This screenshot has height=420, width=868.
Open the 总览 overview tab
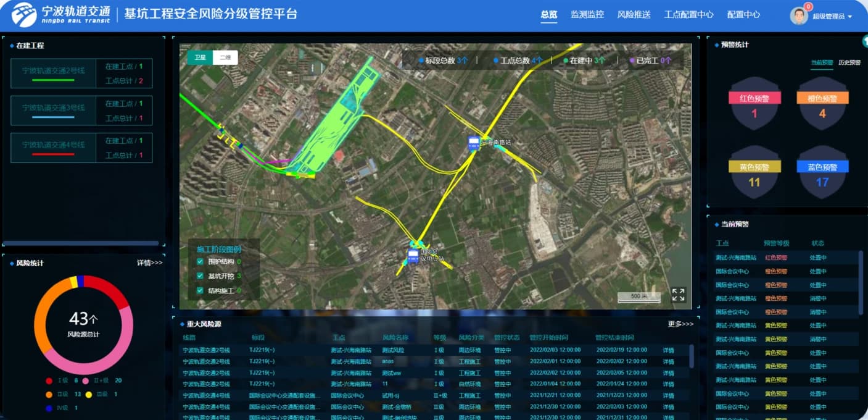(549, 15)
